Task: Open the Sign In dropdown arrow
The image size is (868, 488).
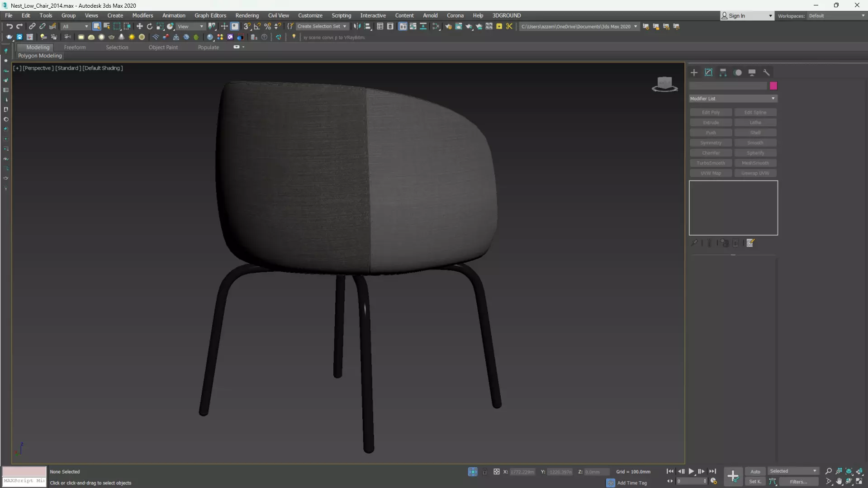Action: [770, 16]
